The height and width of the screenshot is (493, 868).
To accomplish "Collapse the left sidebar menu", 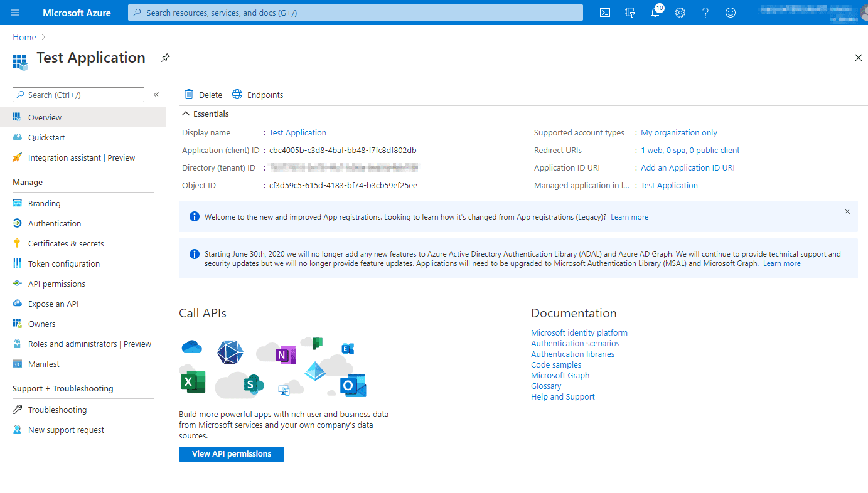I will [x=156, y=95].
